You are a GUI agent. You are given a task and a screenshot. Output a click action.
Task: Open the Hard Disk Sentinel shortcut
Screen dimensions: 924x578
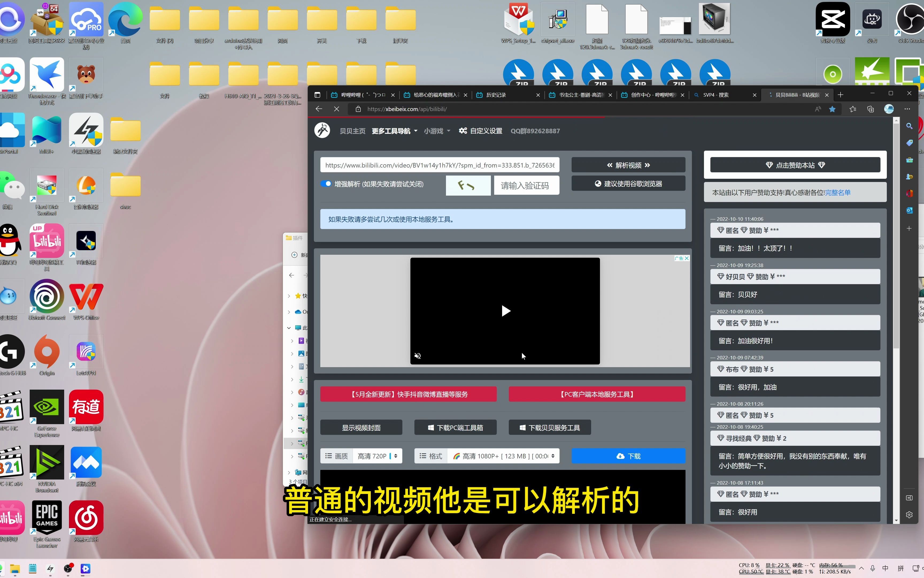[x=47, y=192]
